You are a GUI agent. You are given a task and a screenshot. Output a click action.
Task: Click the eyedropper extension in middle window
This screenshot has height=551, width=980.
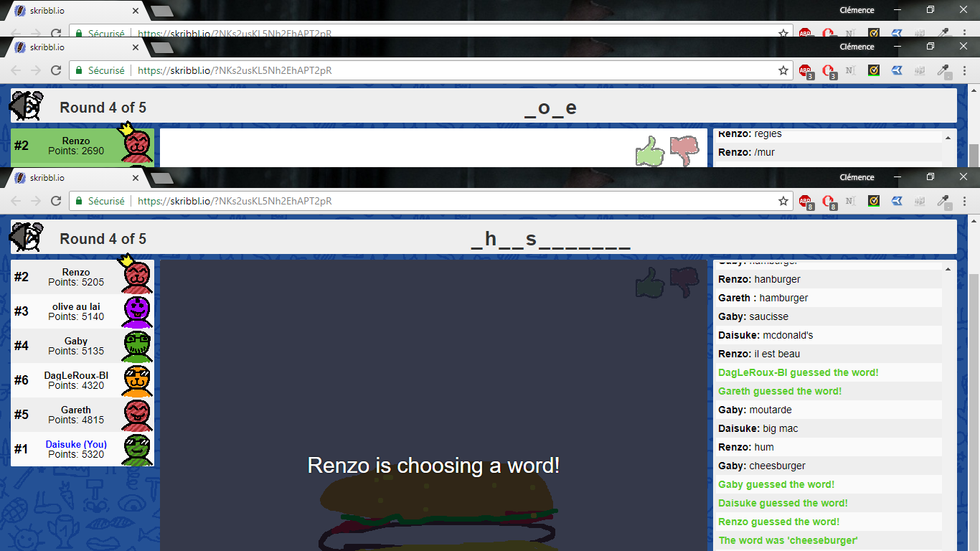point(944,71)
